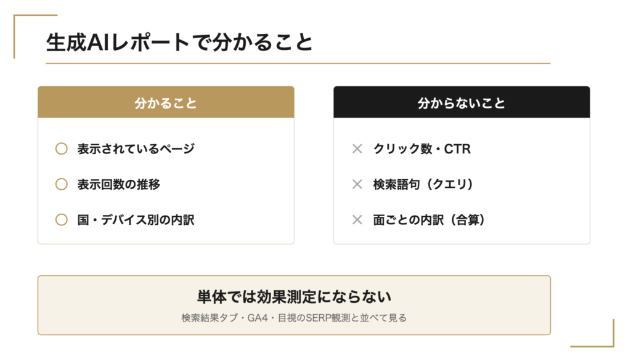Select the black 分からないこと header
Screen dimensions: 631x364
462,102
